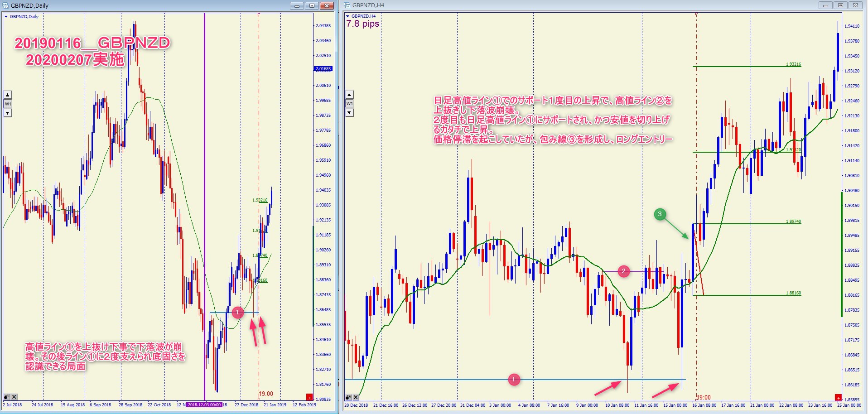Select the green circle marker numbered 3
The width and height of the screenshot is (868, 414).
pos(660,214)
